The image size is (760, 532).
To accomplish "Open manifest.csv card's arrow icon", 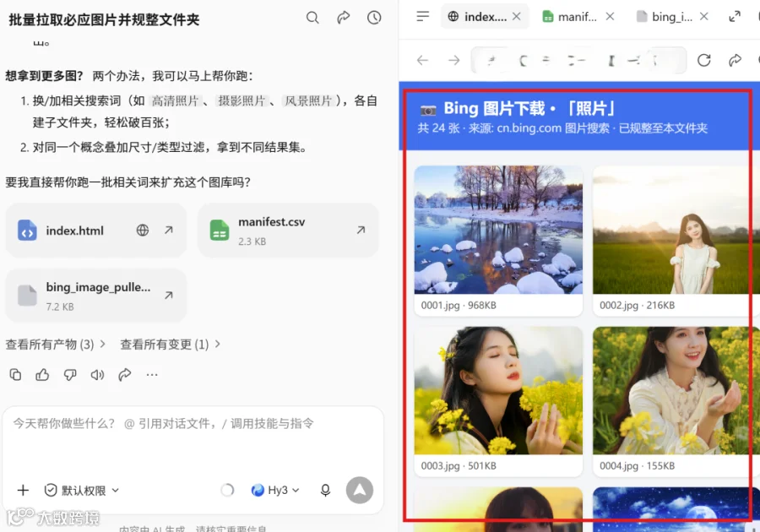I will point(361,231).
